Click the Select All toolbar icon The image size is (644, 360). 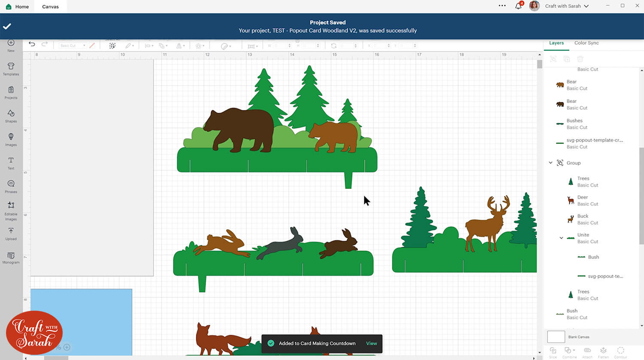click(112, 45)
